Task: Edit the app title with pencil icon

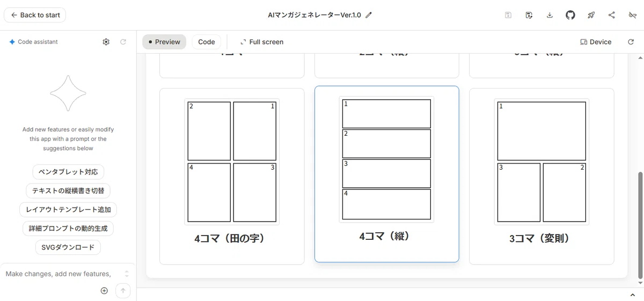Action: (369, 15)
